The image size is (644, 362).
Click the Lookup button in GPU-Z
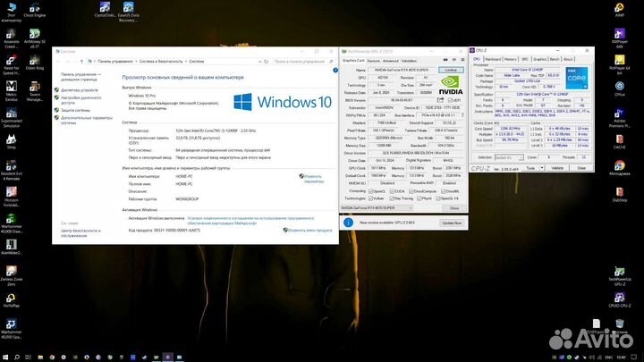451,71
